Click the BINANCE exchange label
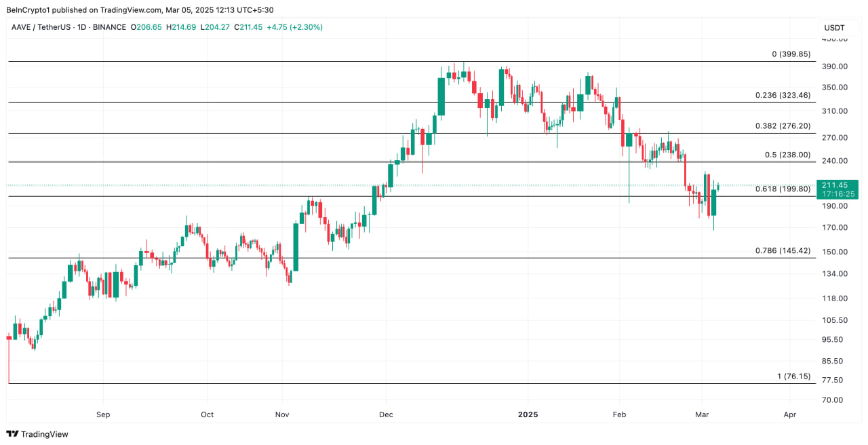This screenshot has height=445, width=868. 109,27
